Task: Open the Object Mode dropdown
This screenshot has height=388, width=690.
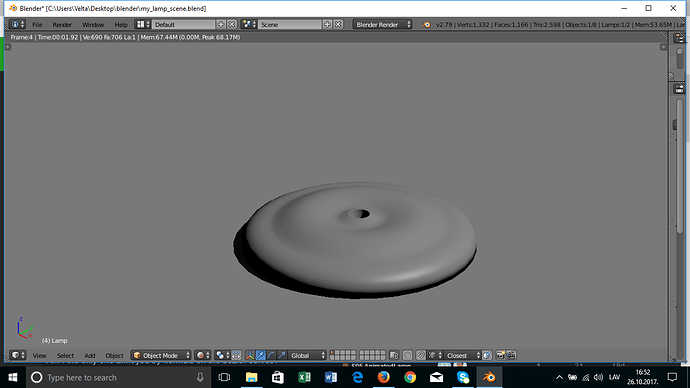Action: (x=161, y=355)
